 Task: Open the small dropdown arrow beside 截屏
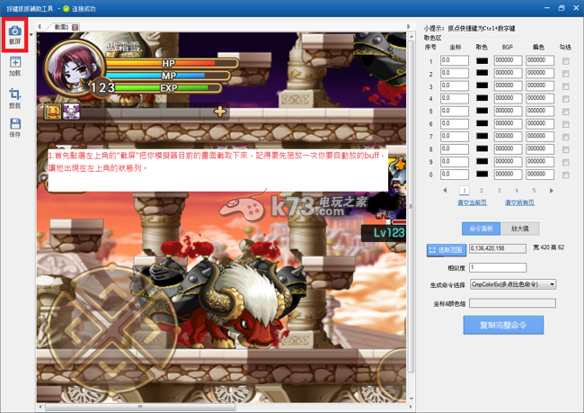click(x=31, y=35)
